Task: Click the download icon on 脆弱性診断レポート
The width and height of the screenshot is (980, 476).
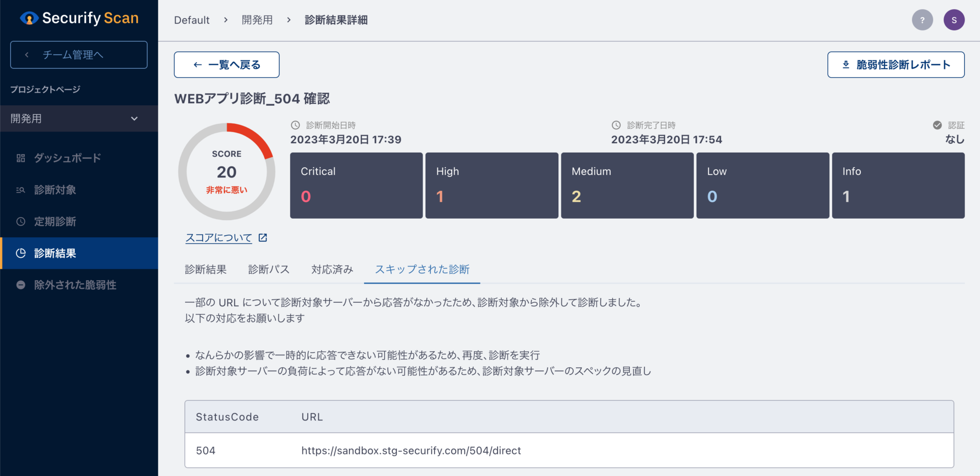Action: tap(846, 64)
